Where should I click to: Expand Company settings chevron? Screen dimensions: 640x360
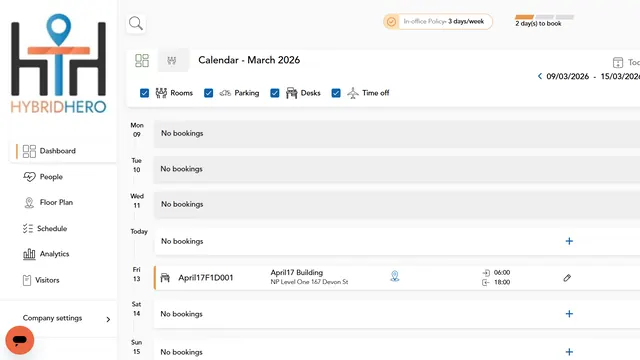pyautogui.click(x=108, y=319)
